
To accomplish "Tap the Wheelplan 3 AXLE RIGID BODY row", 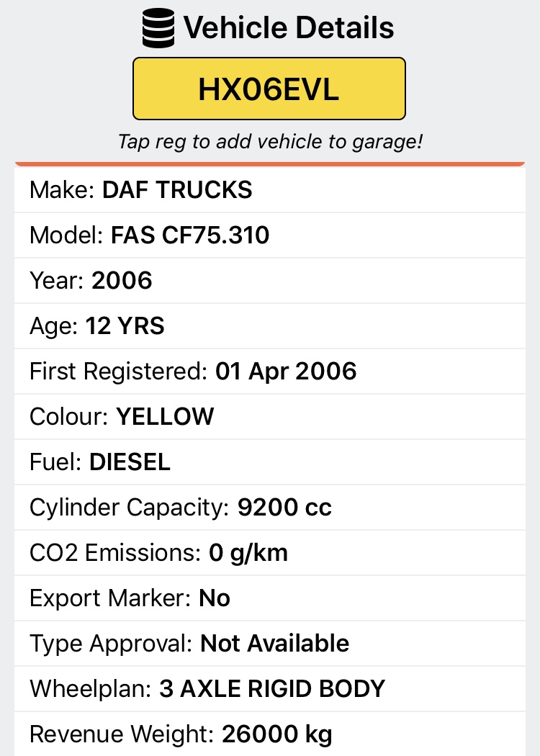I will 270,688.
